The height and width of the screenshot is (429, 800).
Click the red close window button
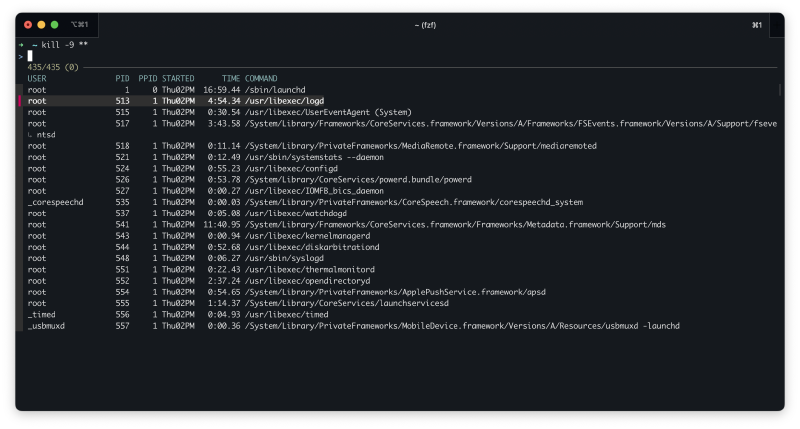coord(28,24)
